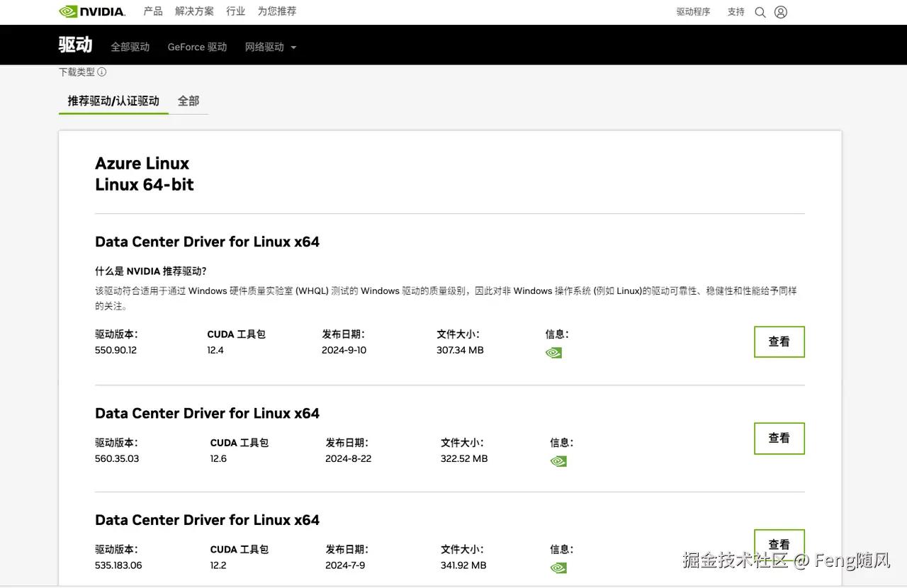
Task: Expand the 网络驱动 dropdown
Action: tap(271, 47)
